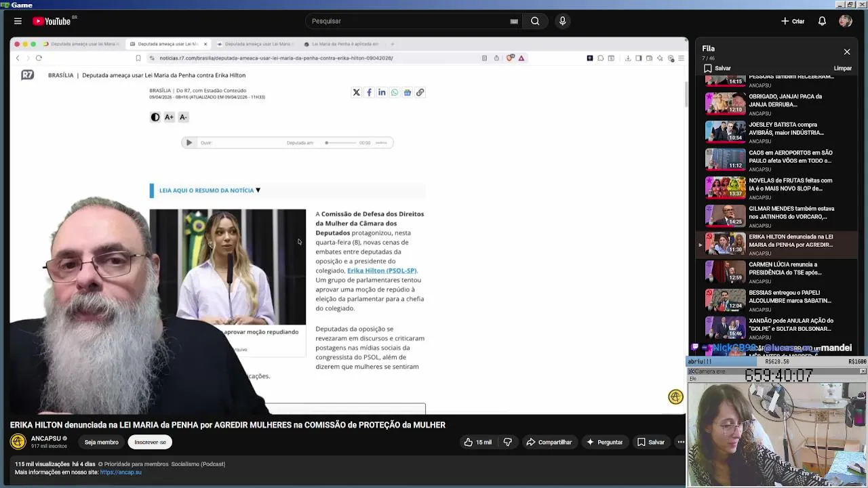
Task: Click the in-video channel watermark icon
Action: click(675, 397)
